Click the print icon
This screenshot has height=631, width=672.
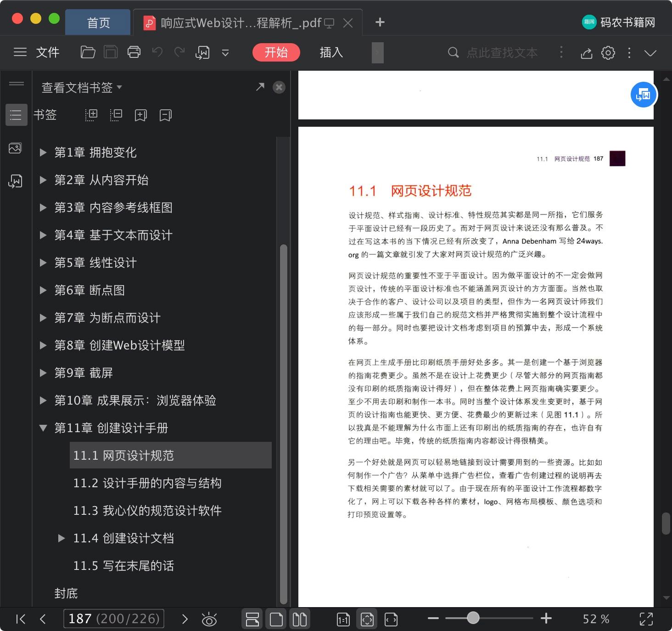tap(134, 52)
